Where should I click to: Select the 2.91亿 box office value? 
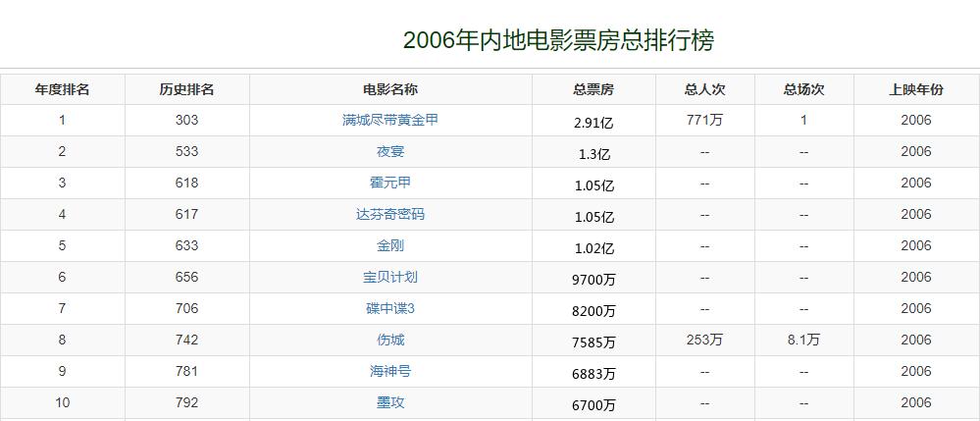coord(593,123)
